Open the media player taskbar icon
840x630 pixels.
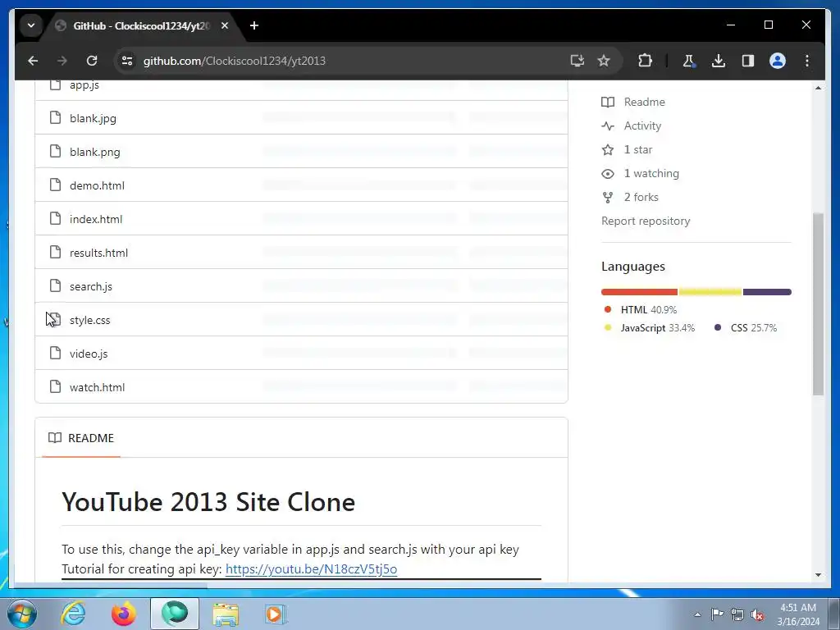(x=276, y=614)
